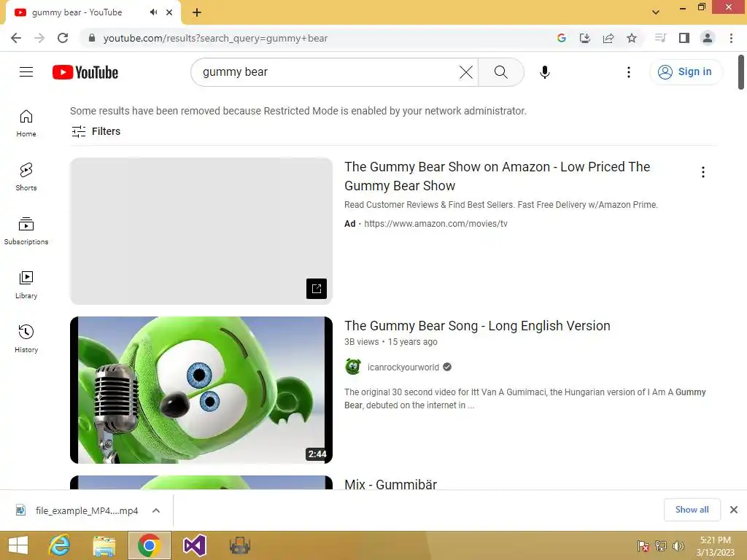
Task: Open icanrockyourworld channel avatar
Action: 353,367
